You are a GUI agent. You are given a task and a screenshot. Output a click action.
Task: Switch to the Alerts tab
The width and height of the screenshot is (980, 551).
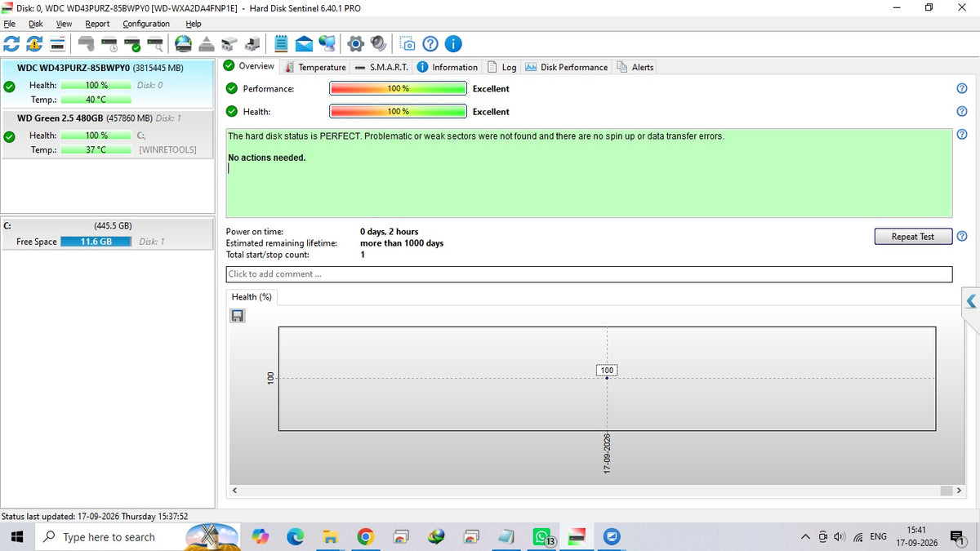click(635, 67)
